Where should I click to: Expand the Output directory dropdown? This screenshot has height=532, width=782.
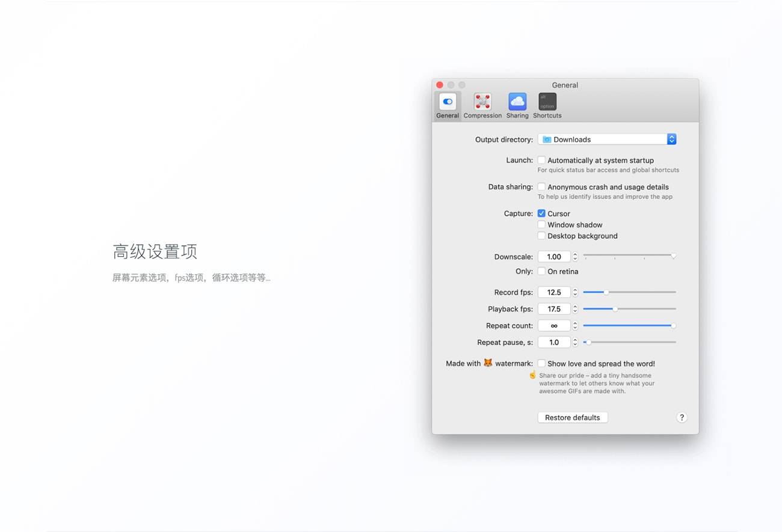tap(671, 139)
